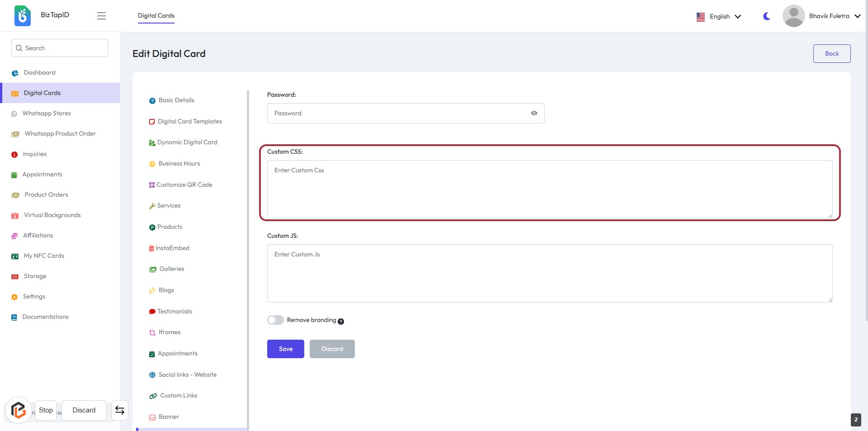Click the sidebar Search field
Viewport: 868px width, 431px height.
tap(60, 48)
